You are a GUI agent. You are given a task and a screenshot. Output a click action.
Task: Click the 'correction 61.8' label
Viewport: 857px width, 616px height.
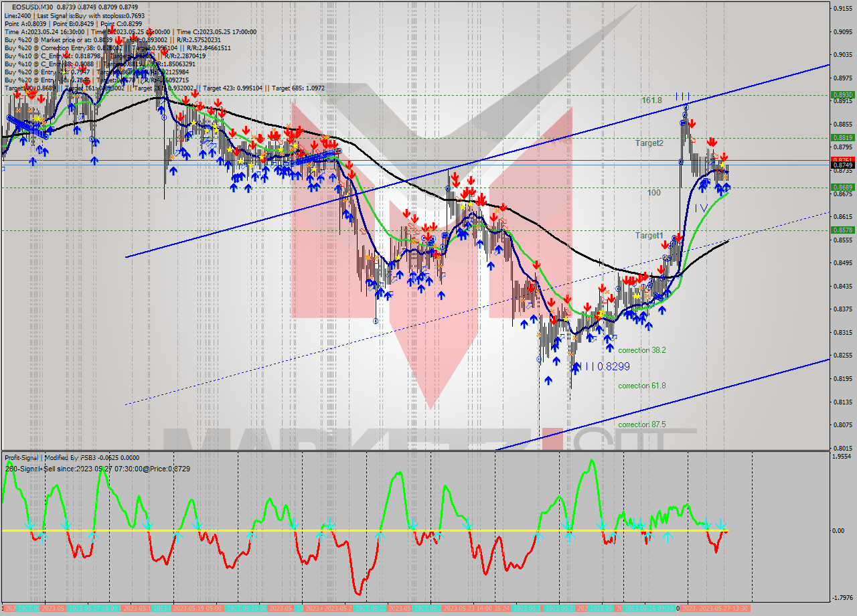pyautogui.click(x=641, y=385)
